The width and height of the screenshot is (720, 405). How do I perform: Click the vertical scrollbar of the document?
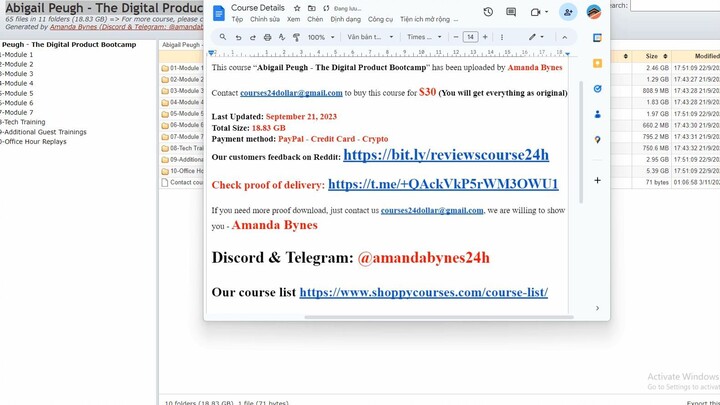point(581,142)
